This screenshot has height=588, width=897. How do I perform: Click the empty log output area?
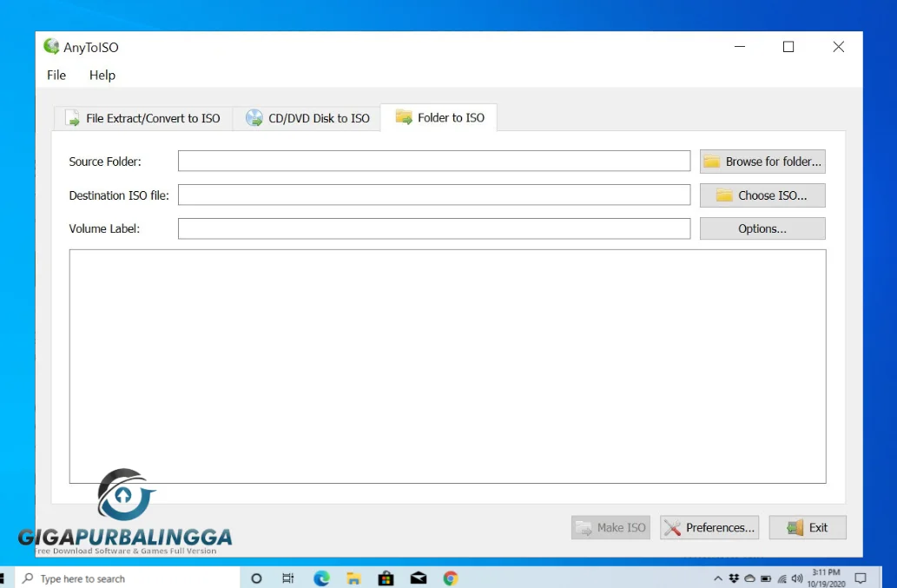pyautogui.click(x=447, y=366)
